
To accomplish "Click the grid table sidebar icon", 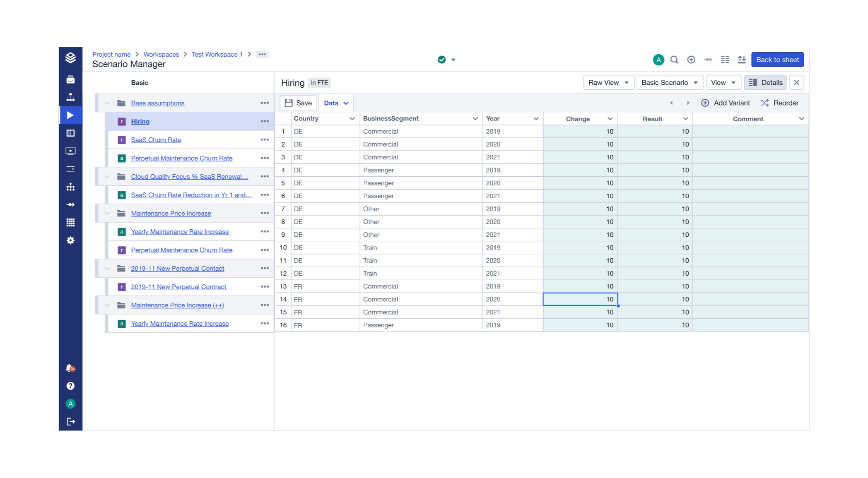I will point(70,223).
